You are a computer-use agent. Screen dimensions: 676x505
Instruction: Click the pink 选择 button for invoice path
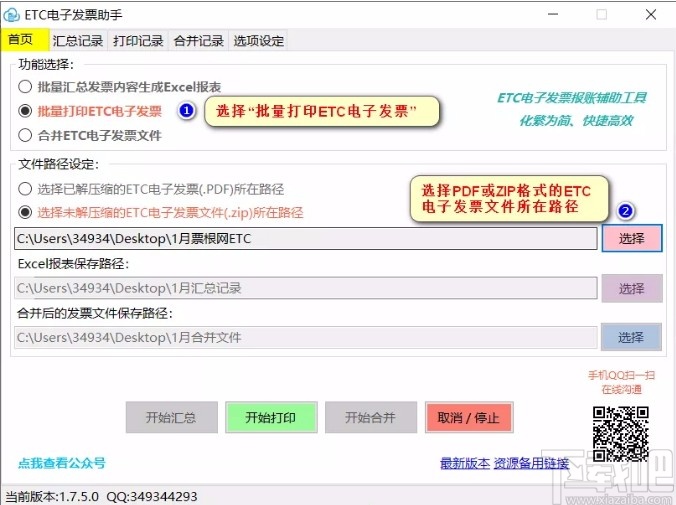click(x=632, y=238)
